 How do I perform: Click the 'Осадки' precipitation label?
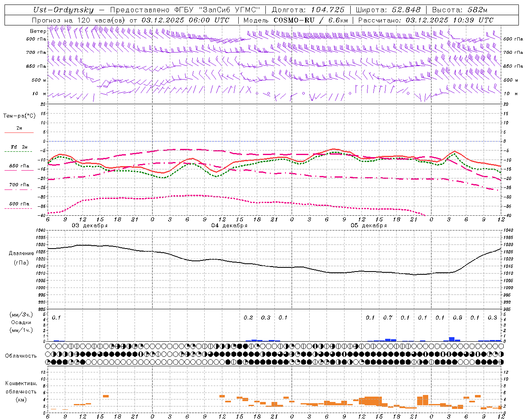click(21, 323)
